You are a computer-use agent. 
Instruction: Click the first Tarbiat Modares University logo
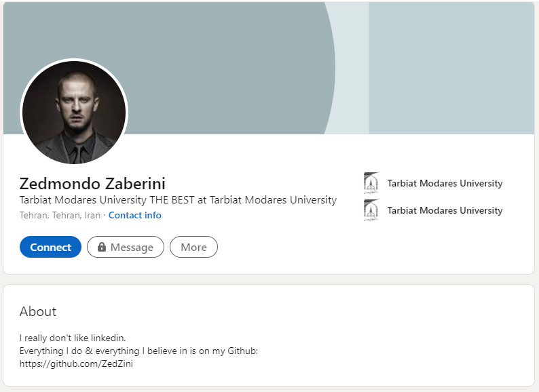click(371, 183)
